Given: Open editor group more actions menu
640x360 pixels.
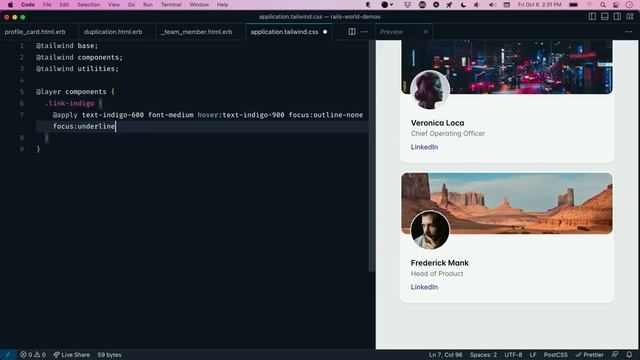Looking at the screenshot, I should point(364,32).
